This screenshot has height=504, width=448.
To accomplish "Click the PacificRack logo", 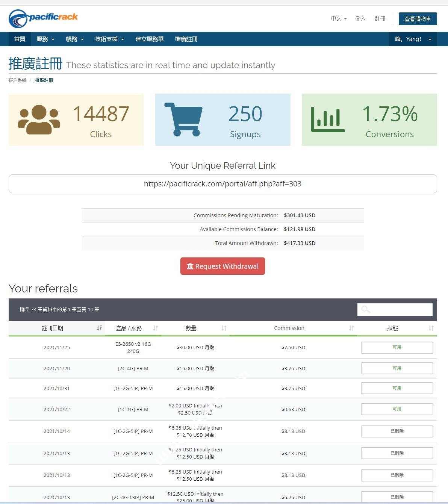I will point(43,18).
